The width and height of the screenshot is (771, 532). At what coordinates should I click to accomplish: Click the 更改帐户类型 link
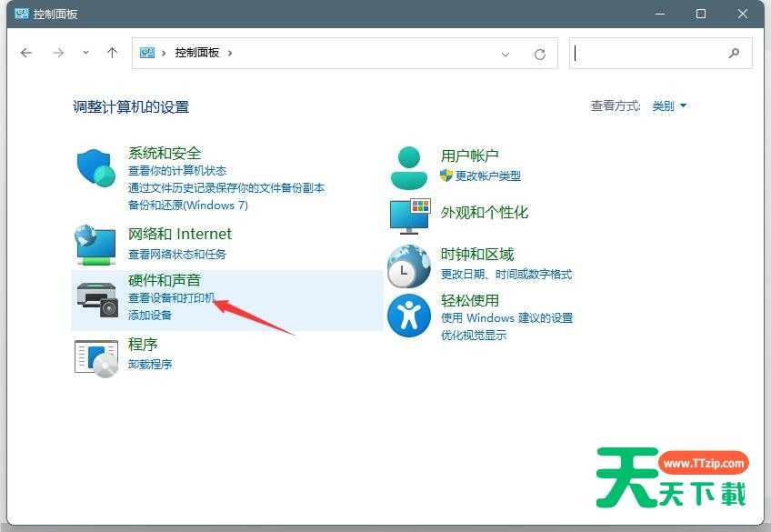pyautogui.click(x=488, y=176)
